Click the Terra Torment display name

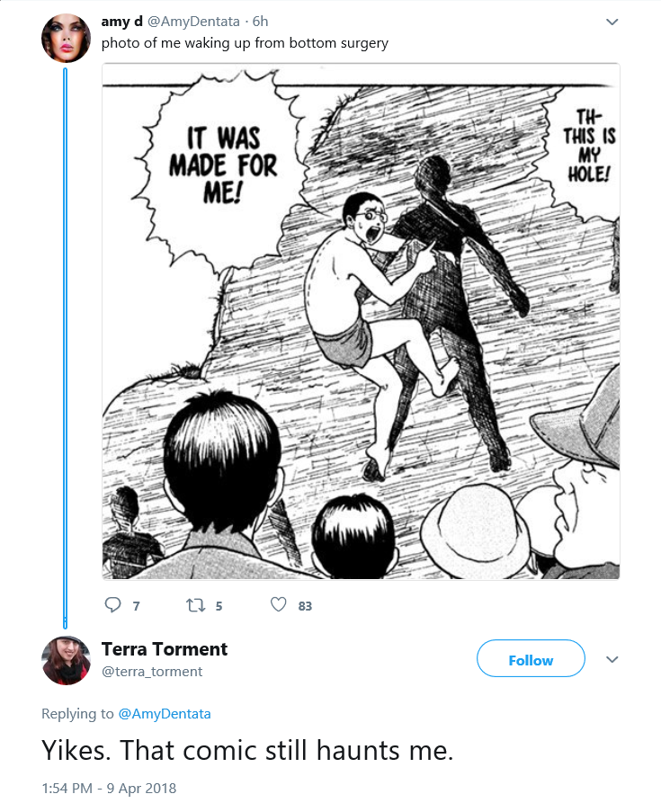click(165, 649)
